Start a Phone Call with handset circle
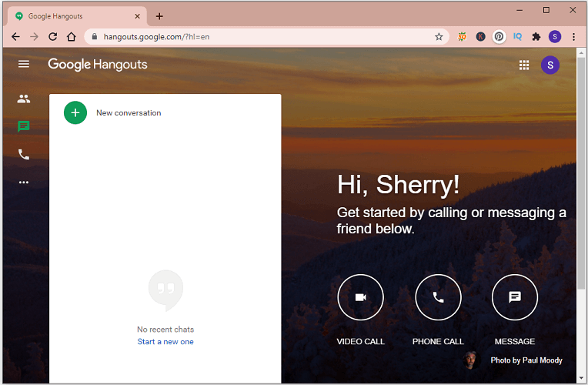588x385 pixels. [438, 297]
